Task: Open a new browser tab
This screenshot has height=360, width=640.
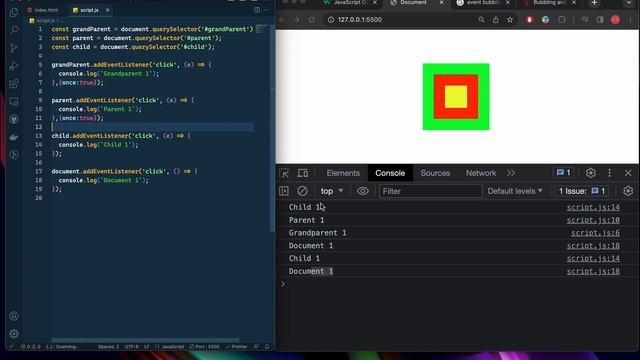Action: [x=594, y=3]
